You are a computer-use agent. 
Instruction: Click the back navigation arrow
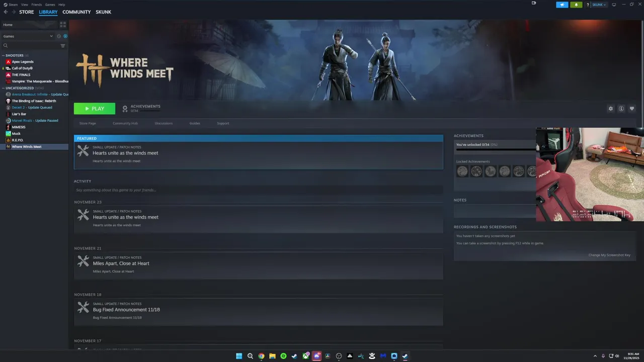[x=6, y=12]
